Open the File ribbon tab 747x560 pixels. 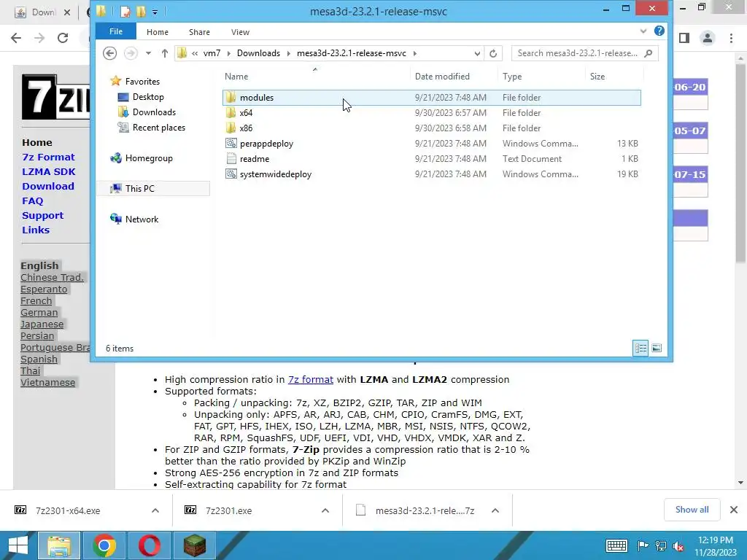point(116,31)
